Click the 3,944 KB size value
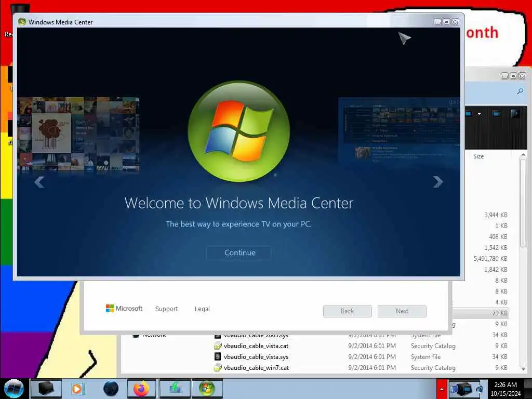Viewport: 532px width, 399px height. 496,215
